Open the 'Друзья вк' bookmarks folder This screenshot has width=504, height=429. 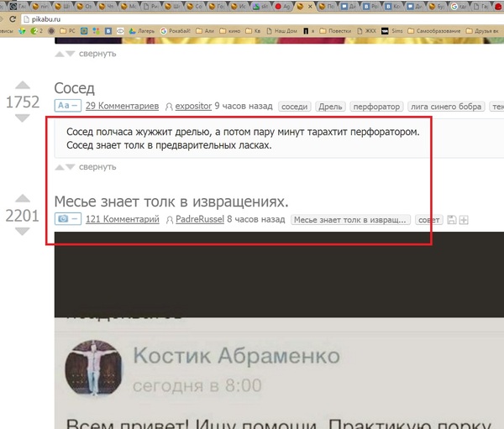click(x=482, y=31)
